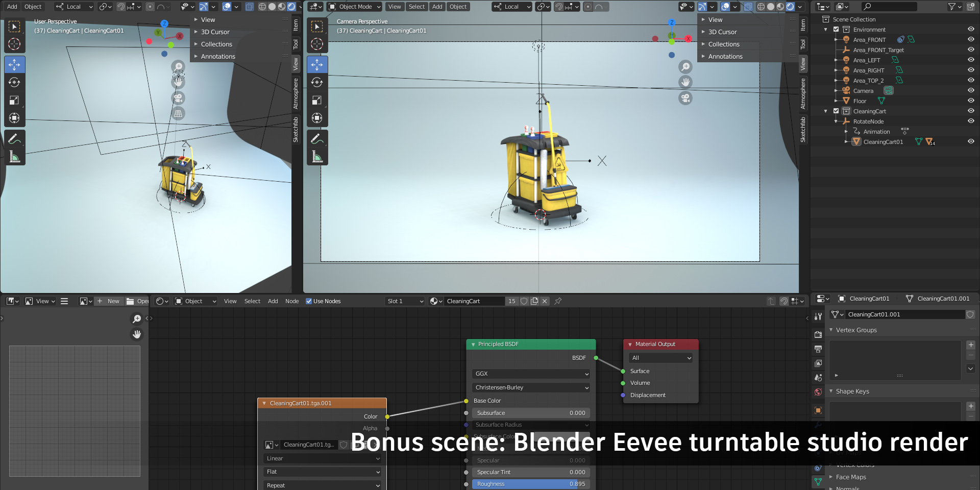This screenshot has width=980, height=490.
Task: Open the World properties tab icon
Action: pyautogui.click(x=818, y=392)
